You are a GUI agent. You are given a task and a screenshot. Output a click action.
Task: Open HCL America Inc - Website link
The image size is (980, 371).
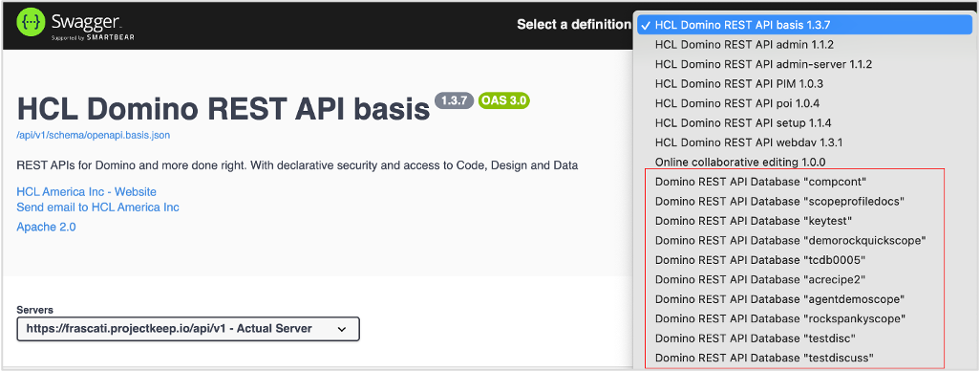[86, 192]
